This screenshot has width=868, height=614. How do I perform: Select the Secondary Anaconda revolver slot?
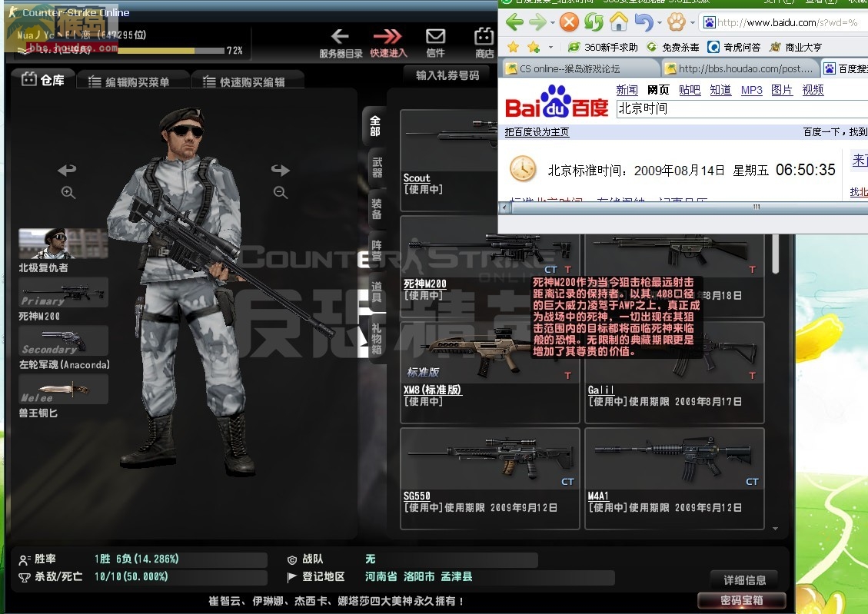(x=63, y=340)
